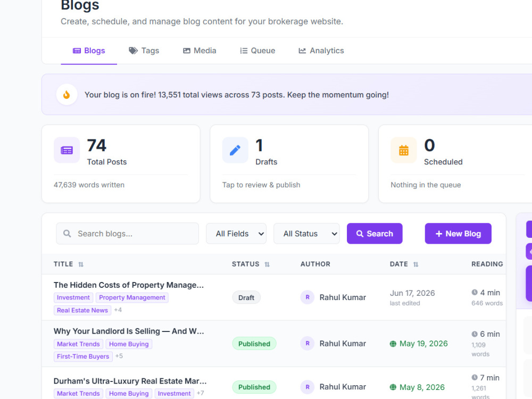The width and height of the screenshot is (532, 399).
Task: Click Investment tag on Durham post
Action: (174, 394)
